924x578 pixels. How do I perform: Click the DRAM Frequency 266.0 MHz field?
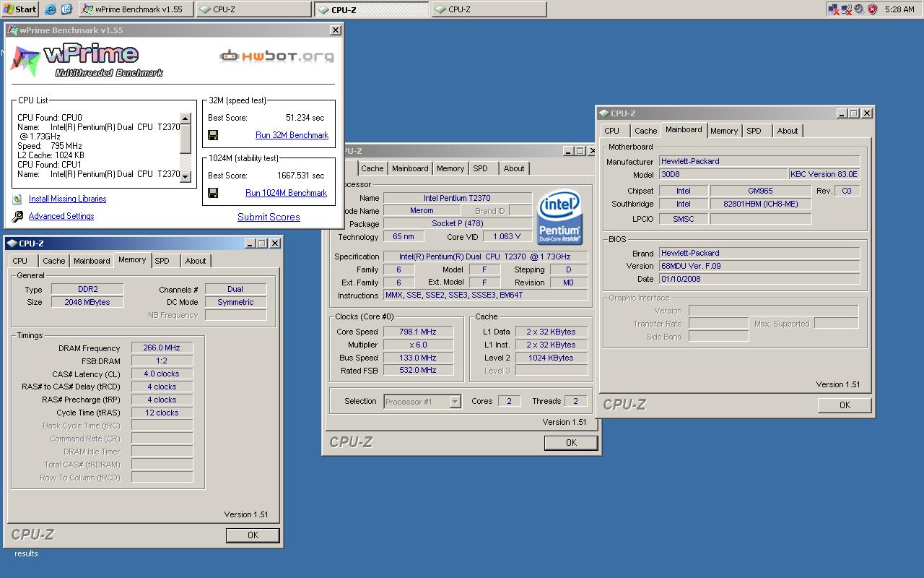[162, 348]
